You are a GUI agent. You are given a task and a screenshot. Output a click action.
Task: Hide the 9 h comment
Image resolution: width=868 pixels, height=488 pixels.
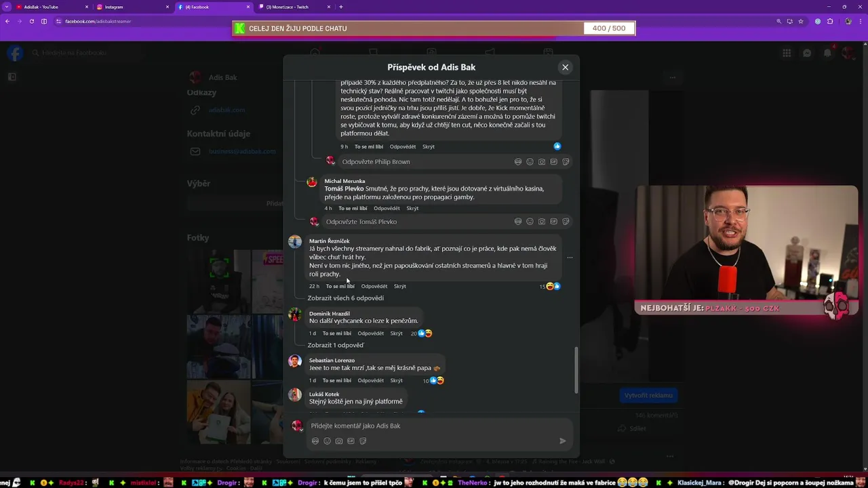[x=429, y=146]
